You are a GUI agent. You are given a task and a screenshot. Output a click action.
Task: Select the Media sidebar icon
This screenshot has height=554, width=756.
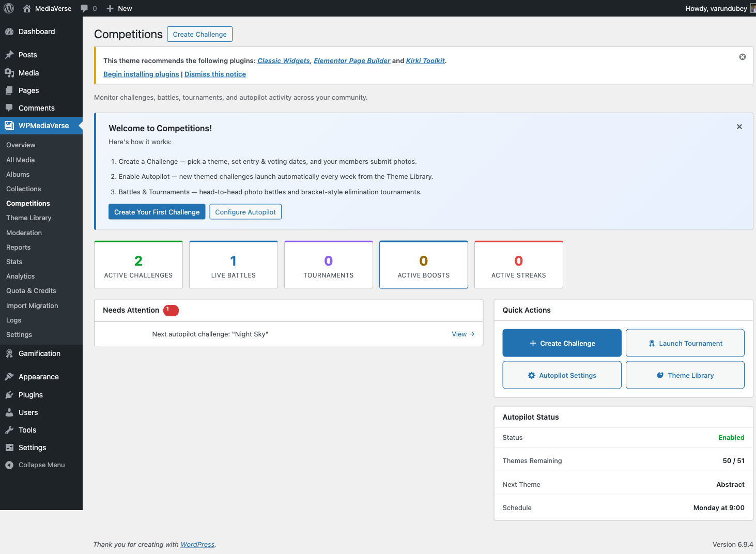(x=9, y=73)
